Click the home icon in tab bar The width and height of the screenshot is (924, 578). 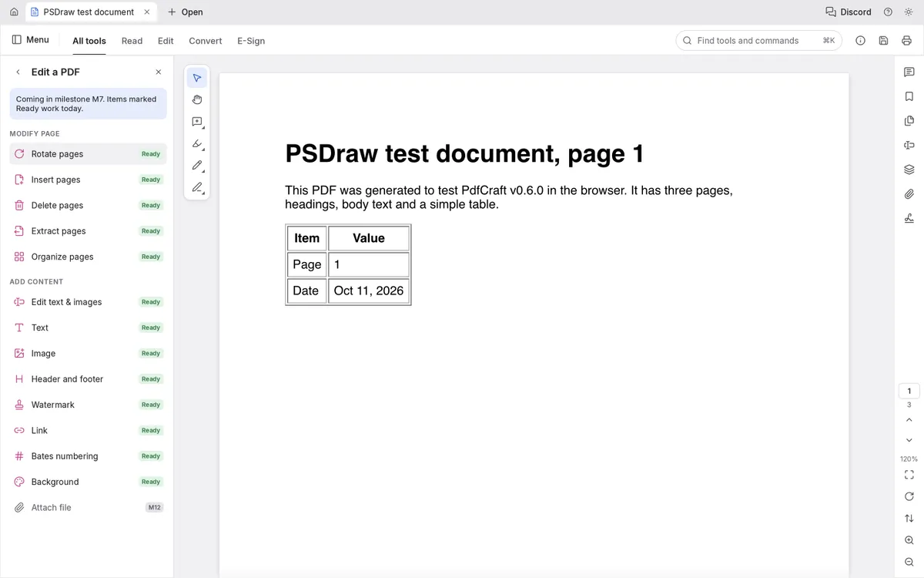(14, 12)
